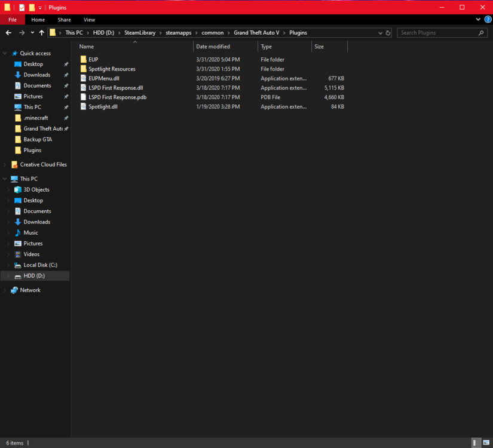Refresh the Plugins folder view
Screen dimensions: 493x448
coord(388,33)
